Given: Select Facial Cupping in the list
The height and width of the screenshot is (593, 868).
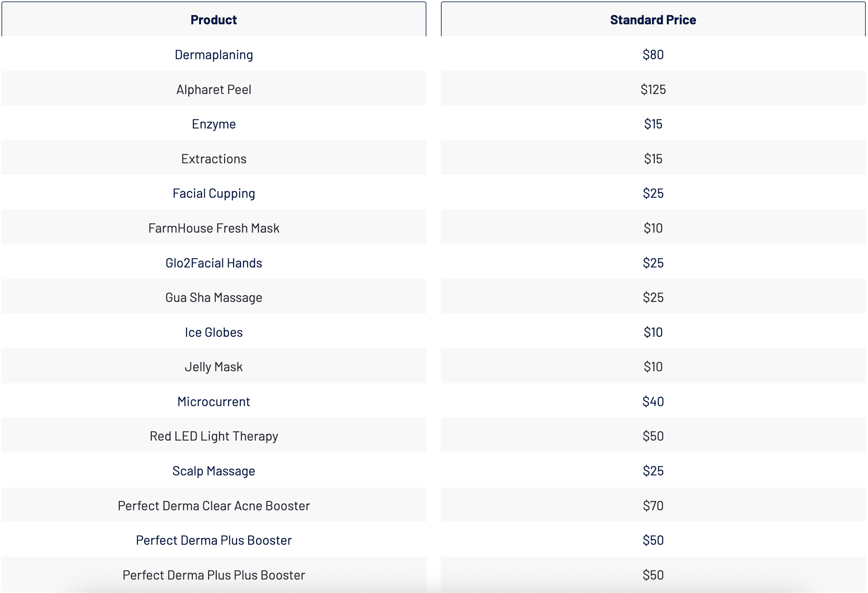Looking at the screenshot, I should pyautogui.click(x=214, y=193).
